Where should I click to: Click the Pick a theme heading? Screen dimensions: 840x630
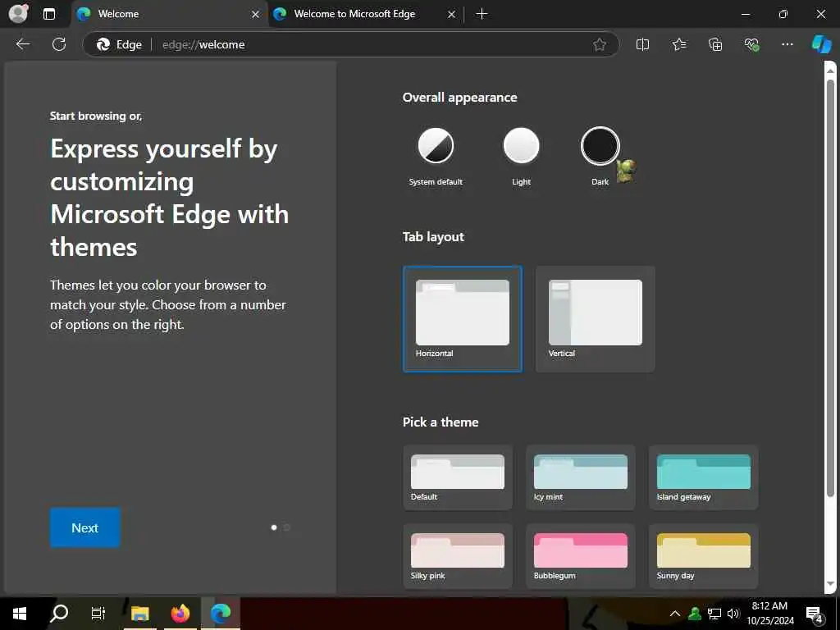coord(441,422)
